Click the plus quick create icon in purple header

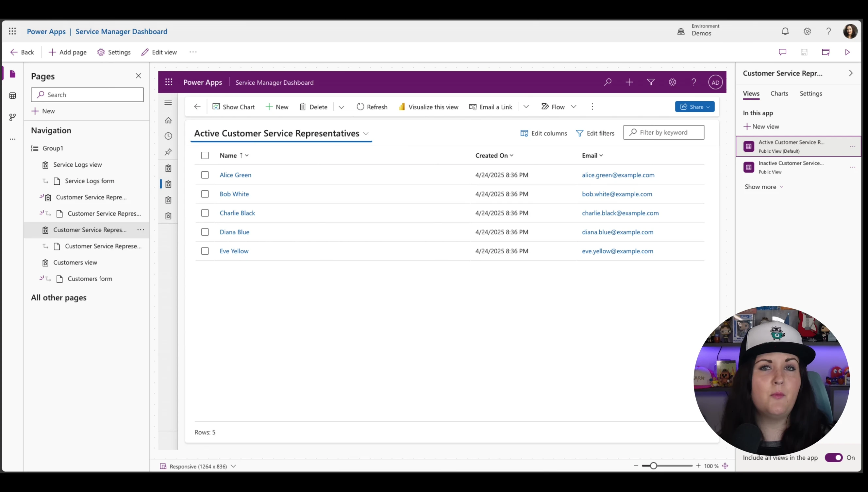(x=629, y=82)
